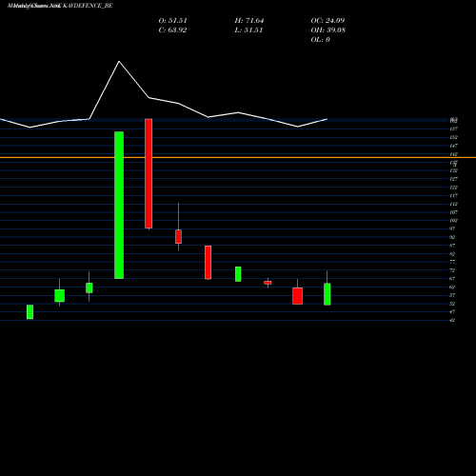Click the OL: 0 reading
The height and width of the screenshot is (476, 476).
[x=320, y=40]
